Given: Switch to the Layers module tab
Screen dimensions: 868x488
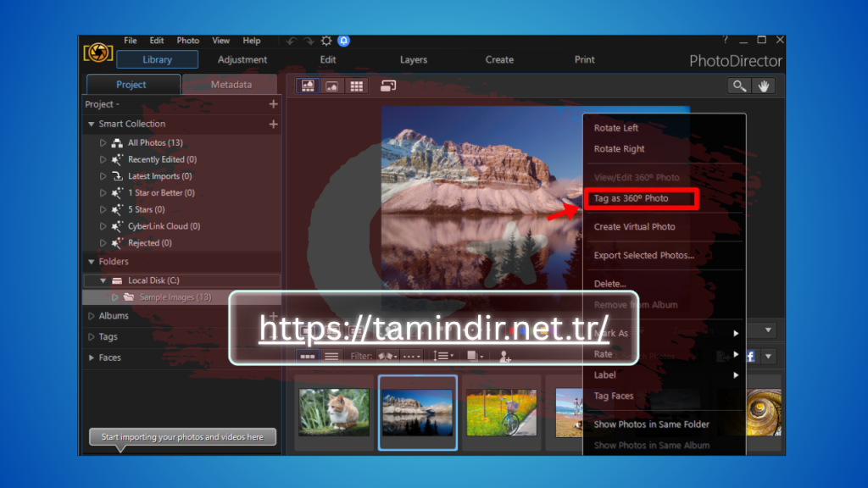Looking at the screenshot, I should 414,60.
